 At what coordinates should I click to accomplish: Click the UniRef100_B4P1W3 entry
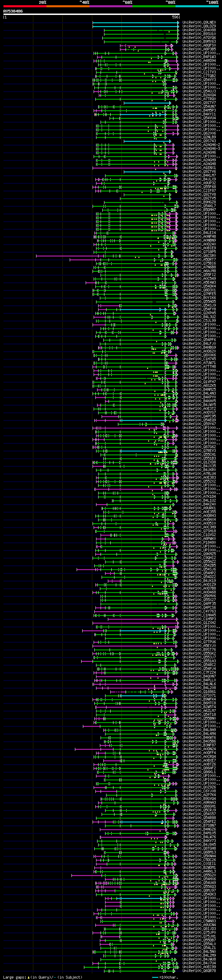pyautogui.click(x=199, y=57)
